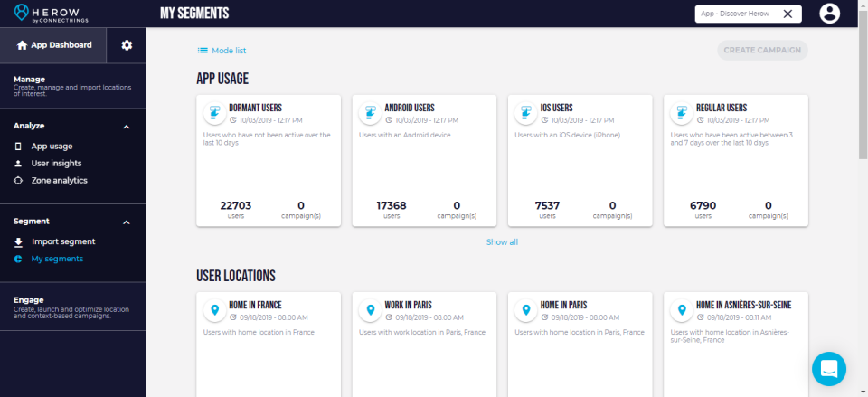Open the Android Users segment card

coord(424,161)
